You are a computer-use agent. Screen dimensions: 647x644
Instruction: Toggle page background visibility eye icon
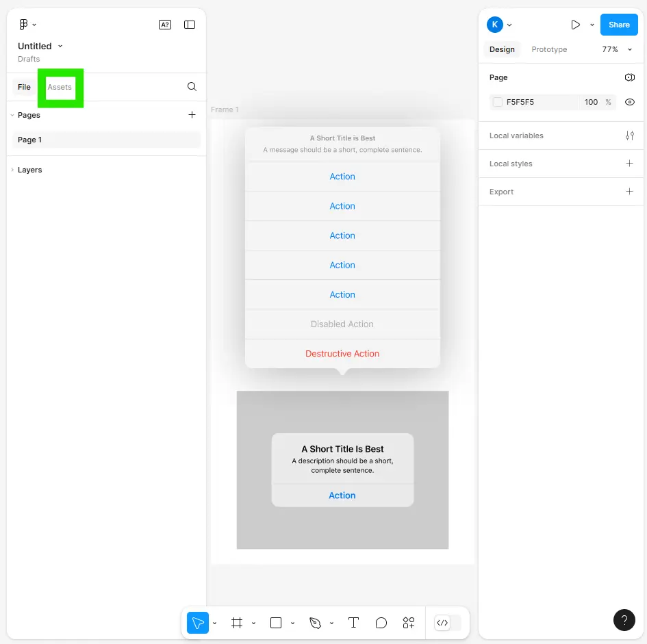(x=629, y=102)
